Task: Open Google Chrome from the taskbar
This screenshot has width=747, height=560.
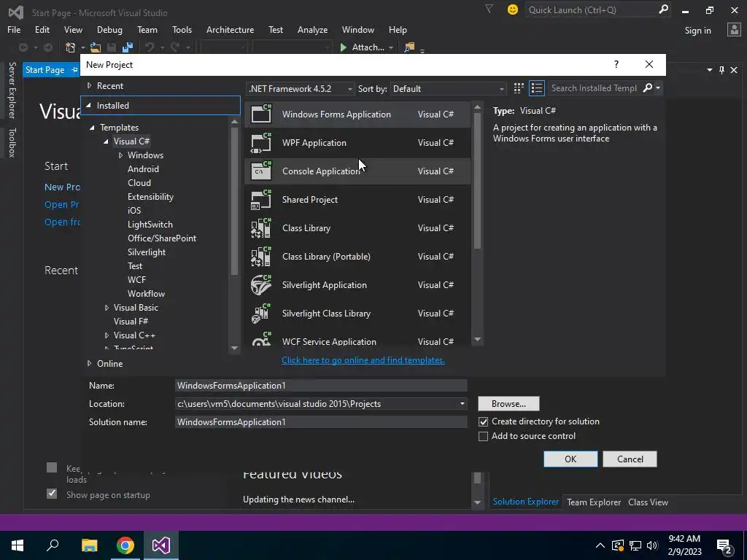Action: coord(125,545)
